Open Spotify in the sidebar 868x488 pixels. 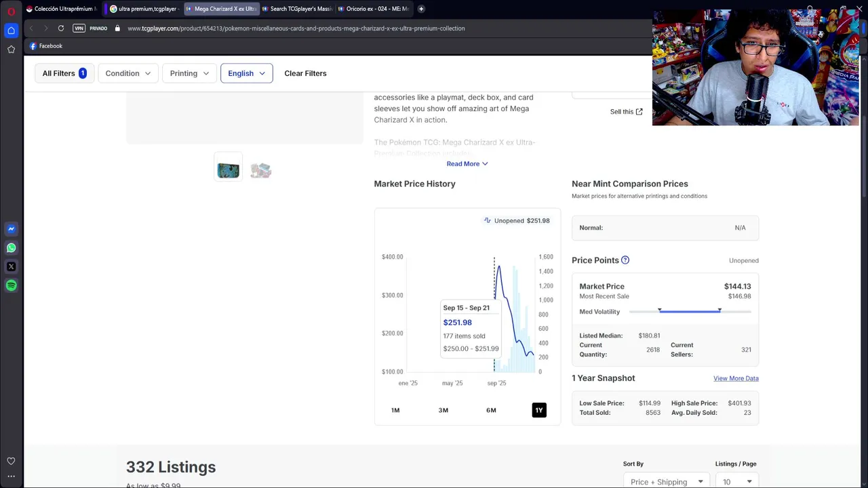click(11, 286)
